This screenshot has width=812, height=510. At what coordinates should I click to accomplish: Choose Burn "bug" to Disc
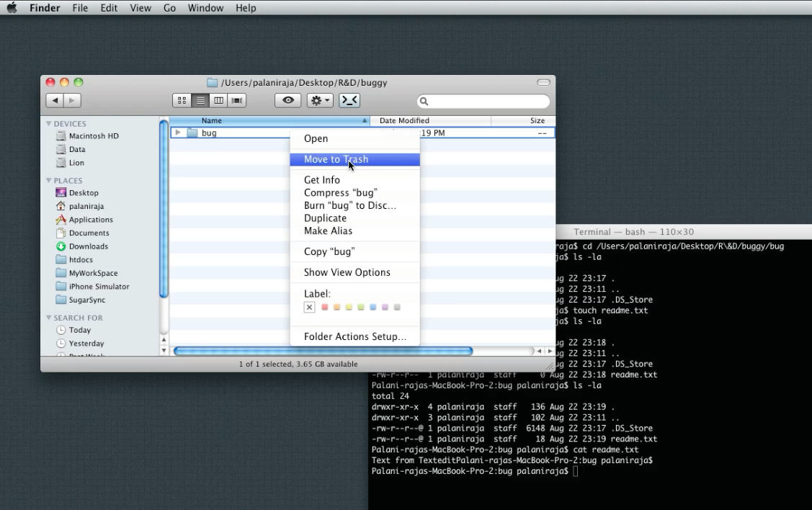(x=354, y=205)
